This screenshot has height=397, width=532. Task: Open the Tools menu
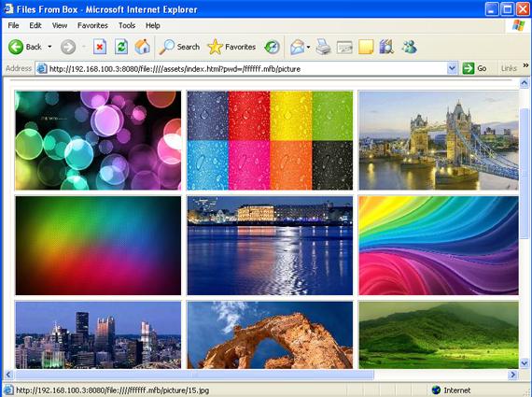tap(127, 25)
